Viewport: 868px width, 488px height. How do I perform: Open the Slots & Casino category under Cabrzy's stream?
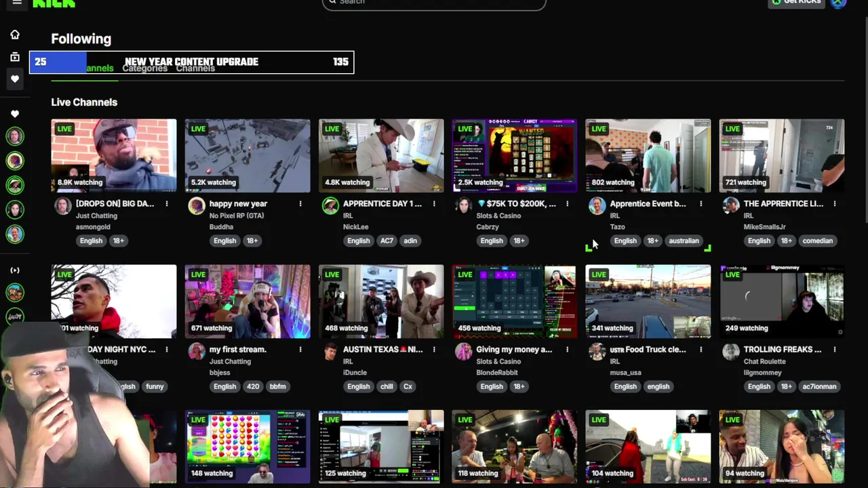[498, 216]
